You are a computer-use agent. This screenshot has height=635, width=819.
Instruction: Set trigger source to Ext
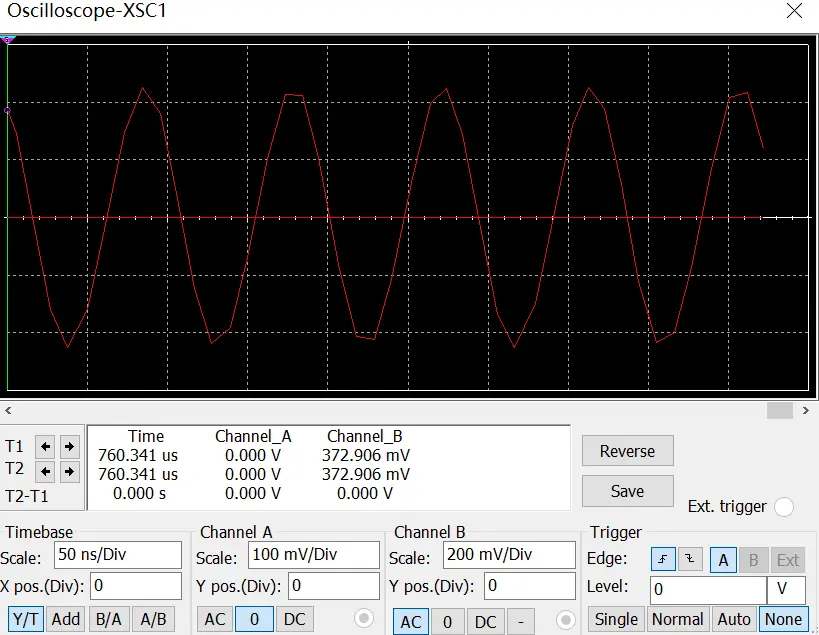pos(787,560)
